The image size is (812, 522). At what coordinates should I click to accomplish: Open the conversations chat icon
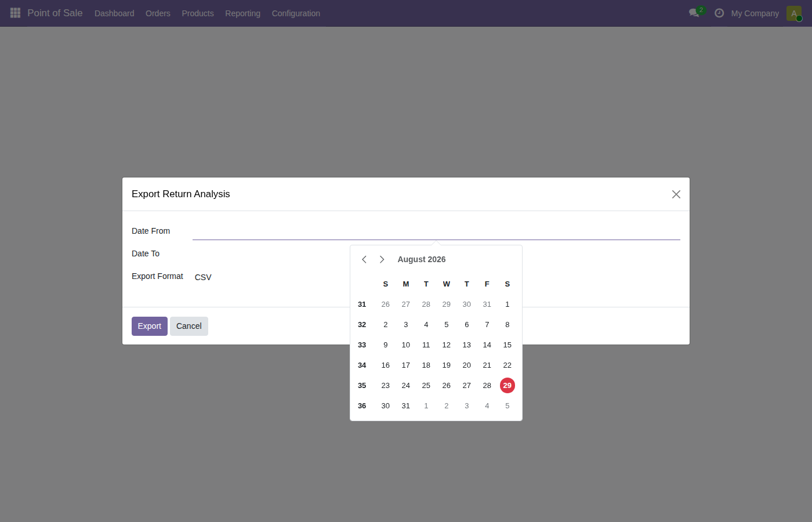694,13
